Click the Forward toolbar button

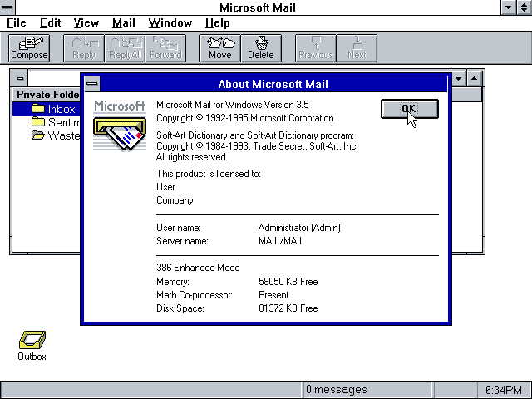pos(165,48)
